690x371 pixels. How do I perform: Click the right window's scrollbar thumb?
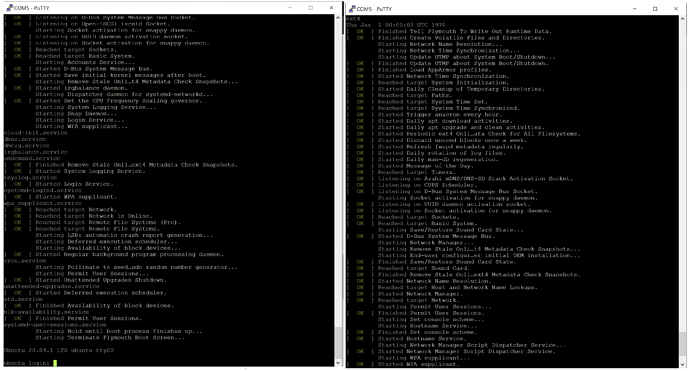pyautogui.click(x=683, y=345)
